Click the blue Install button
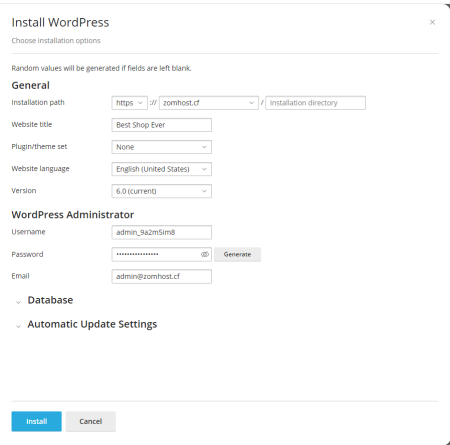The image size is (450, 445). pos(36,421)
